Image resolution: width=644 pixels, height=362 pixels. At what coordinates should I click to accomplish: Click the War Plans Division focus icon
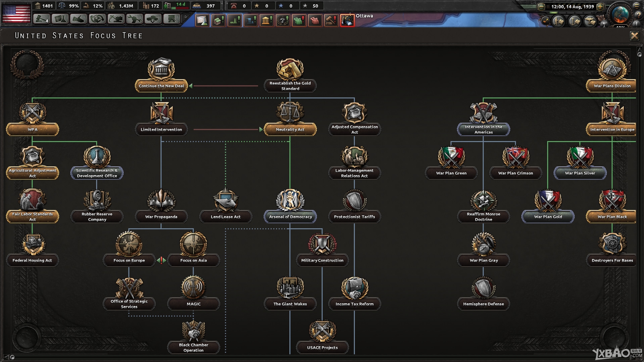pyautogui.click(x=612, y=69)
